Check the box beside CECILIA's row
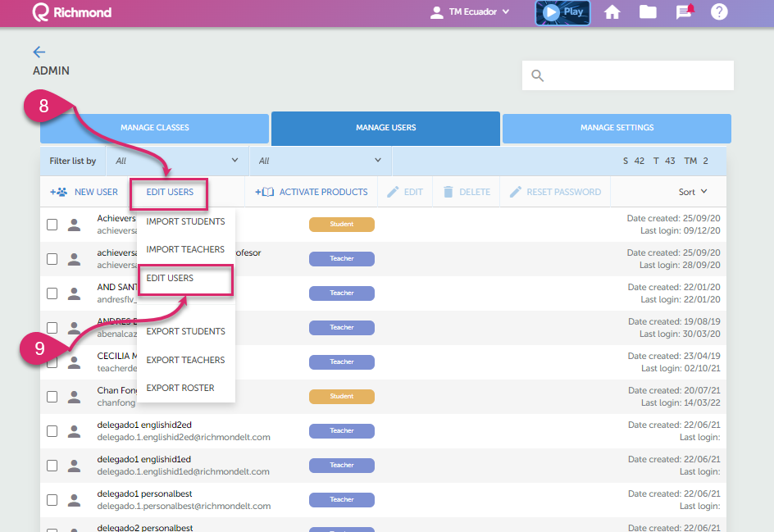 click(x=52, y=361)
